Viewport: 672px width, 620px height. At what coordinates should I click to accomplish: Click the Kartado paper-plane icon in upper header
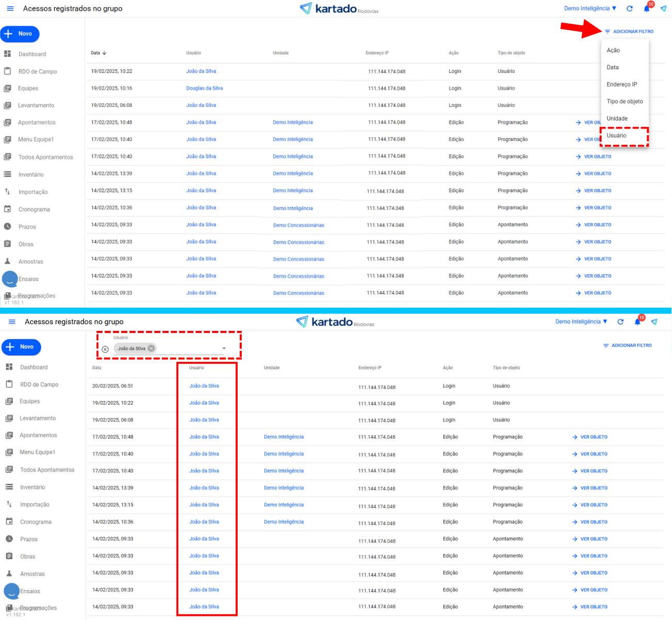(663, 9)
